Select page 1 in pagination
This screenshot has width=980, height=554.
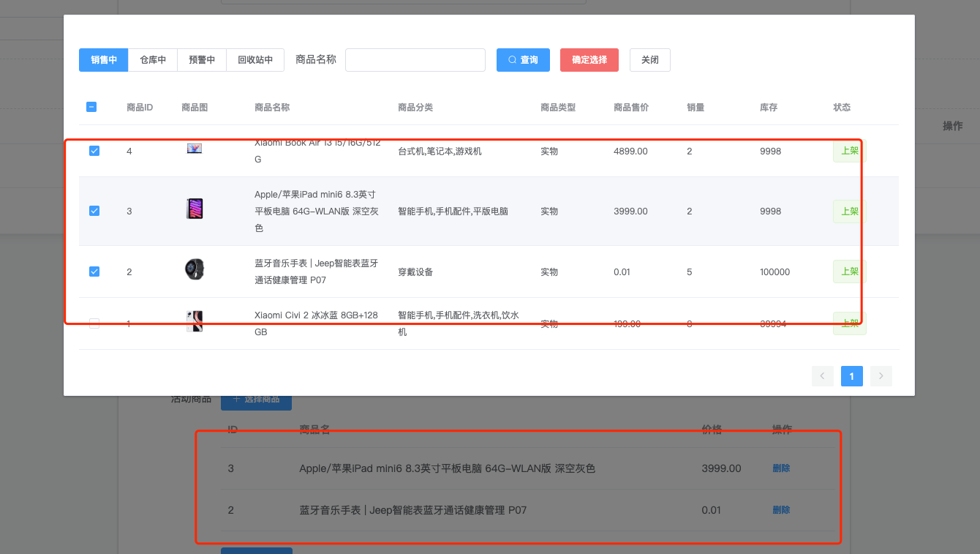[852, 376]
